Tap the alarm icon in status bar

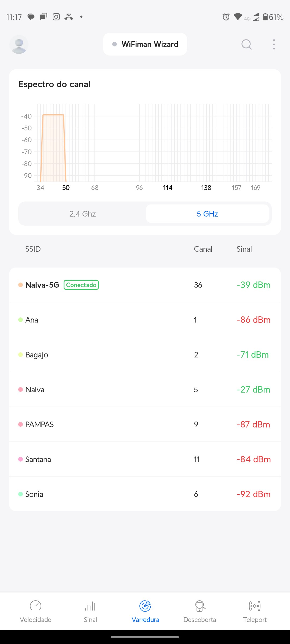pos(226,17)
